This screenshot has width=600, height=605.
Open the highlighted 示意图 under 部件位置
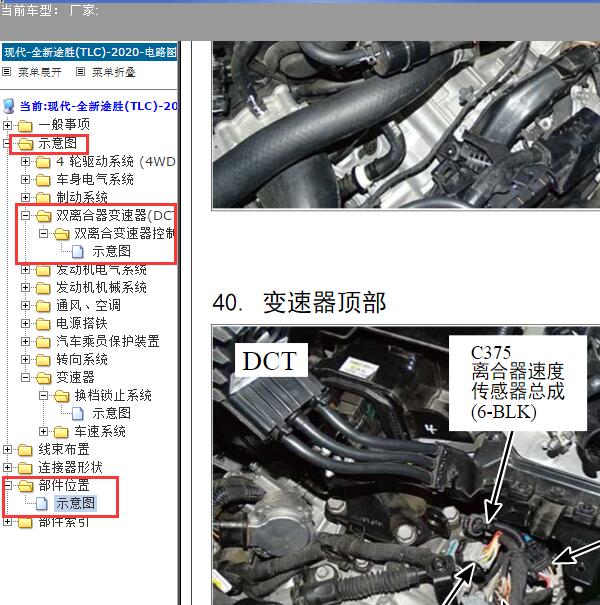pyautogui.click(x=75, y=503)
